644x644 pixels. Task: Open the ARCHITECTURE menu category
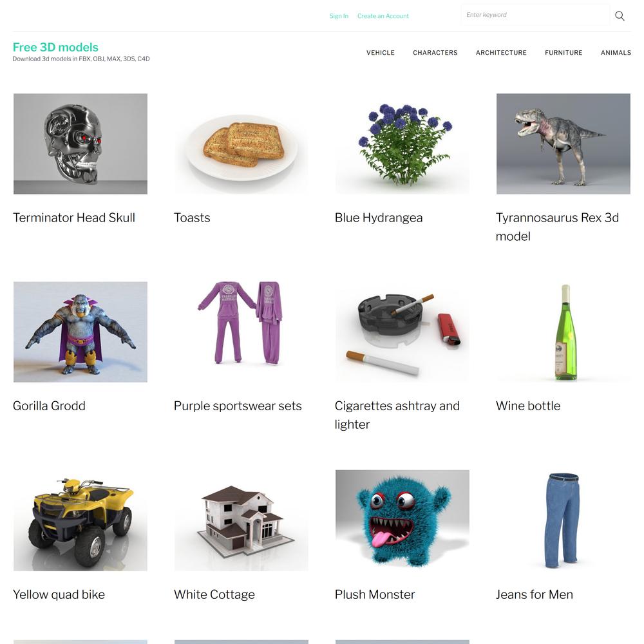pos(501,53)
